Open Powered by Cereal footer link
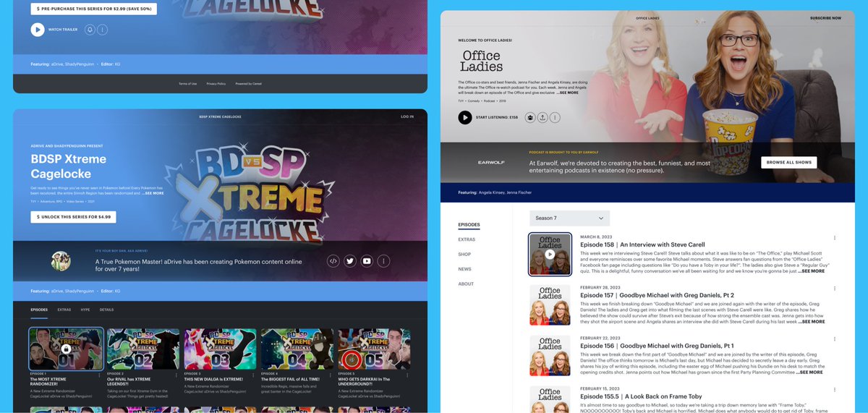This screenshot has height=413, width=868. [x=249, y=84]
